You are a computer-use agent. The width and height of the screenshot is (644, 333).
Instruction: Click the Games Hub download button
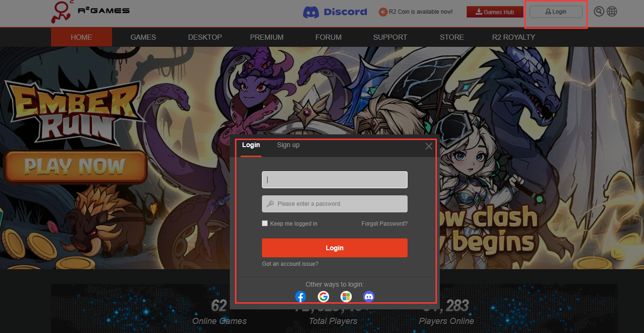(495, 12)
